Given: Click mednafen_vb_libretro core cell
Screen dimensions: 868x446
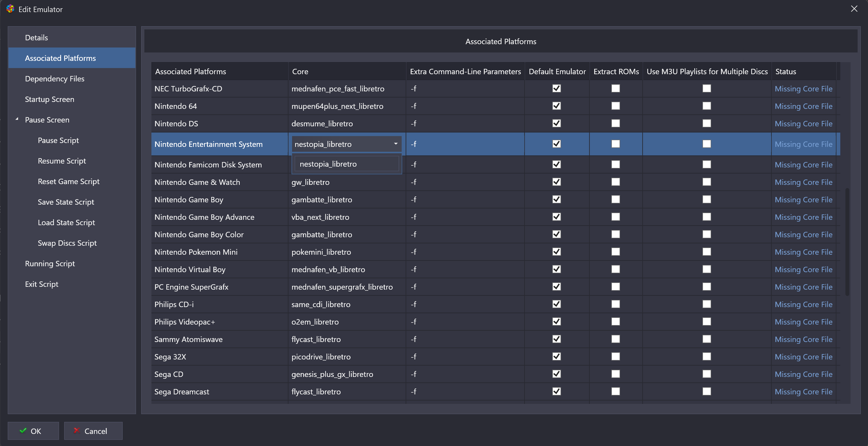Looking at the screenshot, I should click(347, 269).
